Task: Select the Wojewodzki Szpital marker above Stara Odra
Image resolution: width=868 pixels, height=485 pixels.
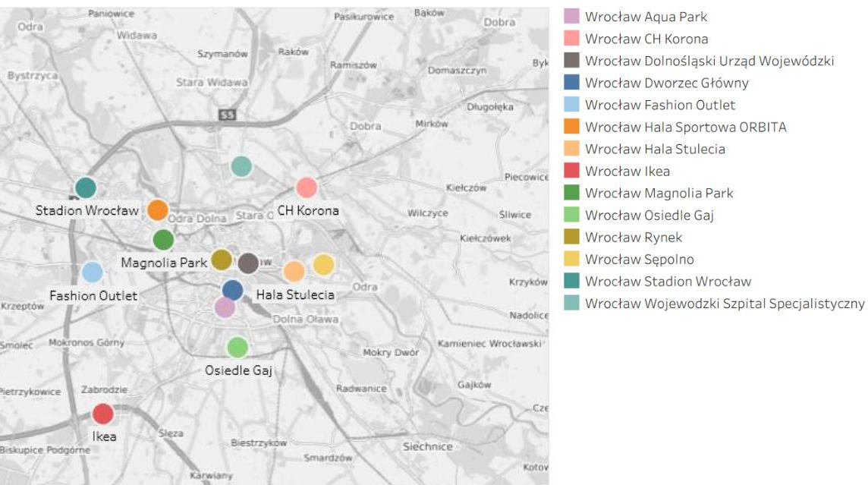Action: point(241,165)
